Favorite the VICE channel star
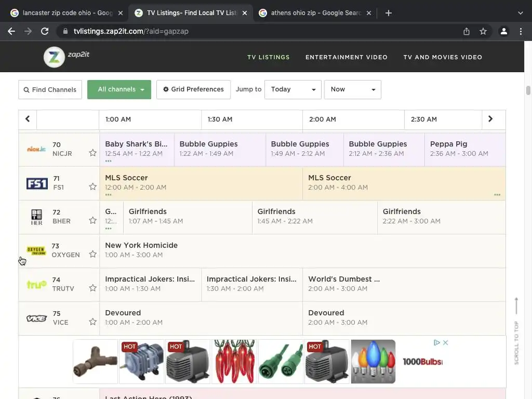 point(92,322)
